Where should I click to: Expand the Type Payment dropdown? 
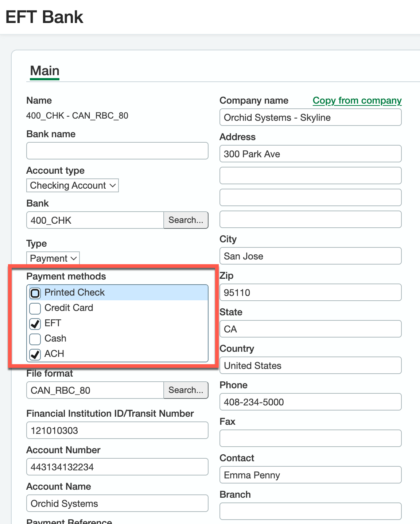coord(53,258)
